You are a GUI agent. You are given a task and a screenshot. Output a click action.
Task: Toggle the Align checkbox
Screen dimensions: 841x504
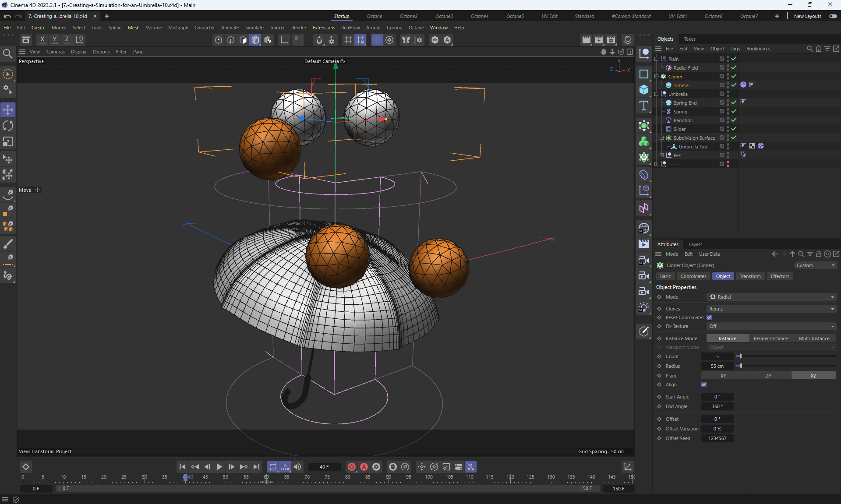pyautogui.click(x=704, y=384)
